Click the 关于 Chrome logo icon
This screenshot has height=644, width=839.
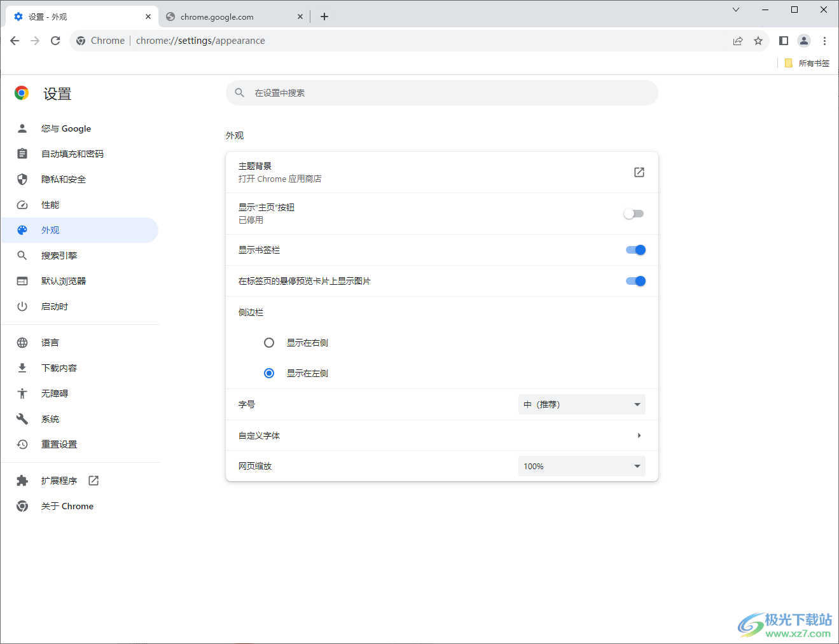click(22, 506)
